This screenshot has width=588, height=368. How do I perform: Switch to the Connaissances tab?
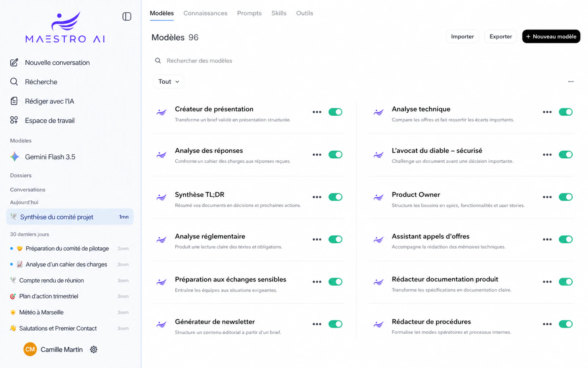point(205,13)
